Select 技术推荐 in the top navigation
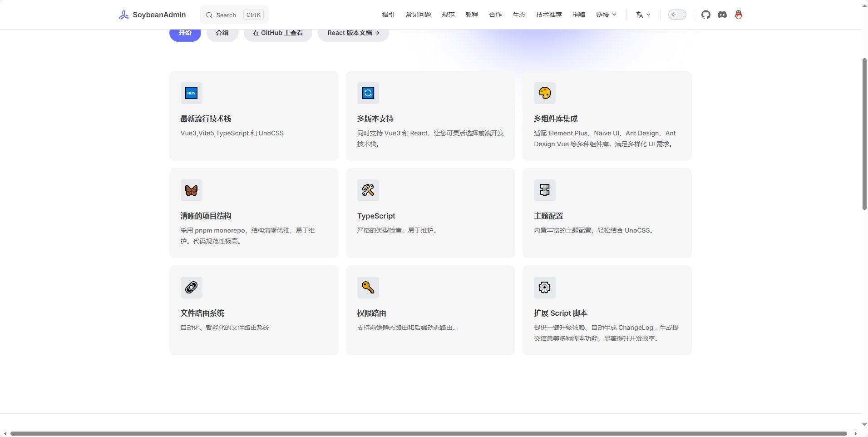Image resolution: width=868 pixels, height=437 pixels. pos(549,15)
